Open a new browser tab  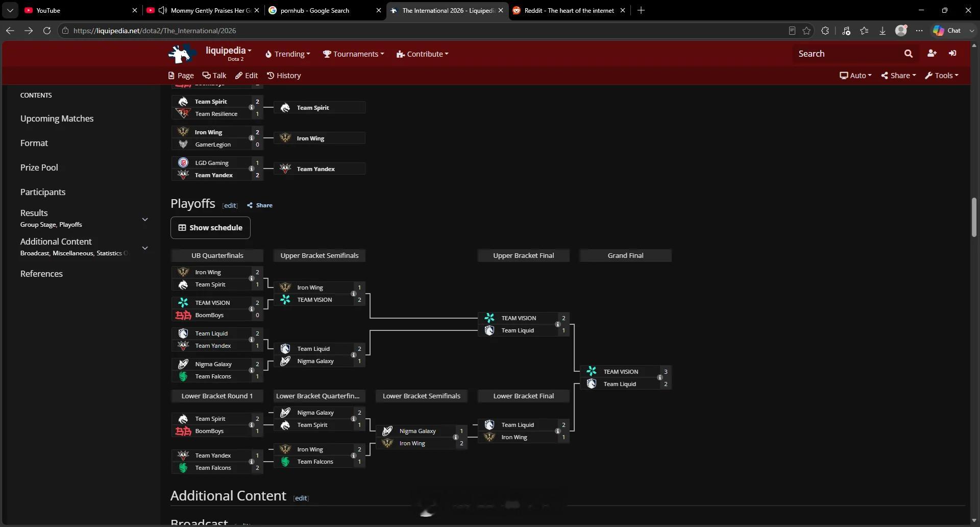(x=641, y=10)
